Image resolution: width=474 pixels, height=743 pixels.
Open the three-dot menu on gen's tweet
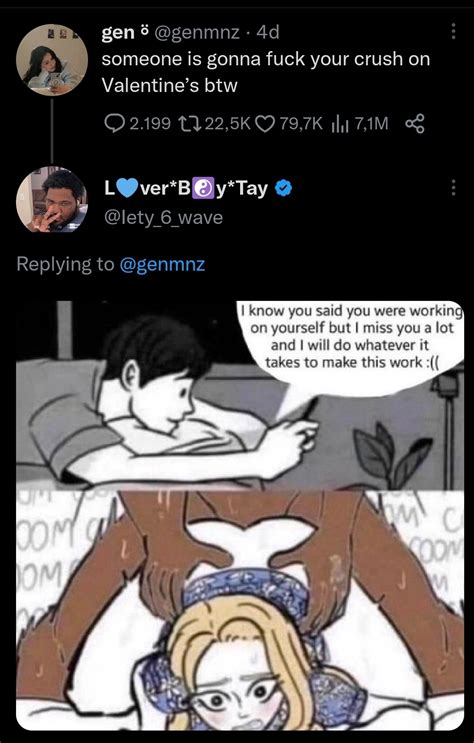pyautogui.click(x=453, y=32)
